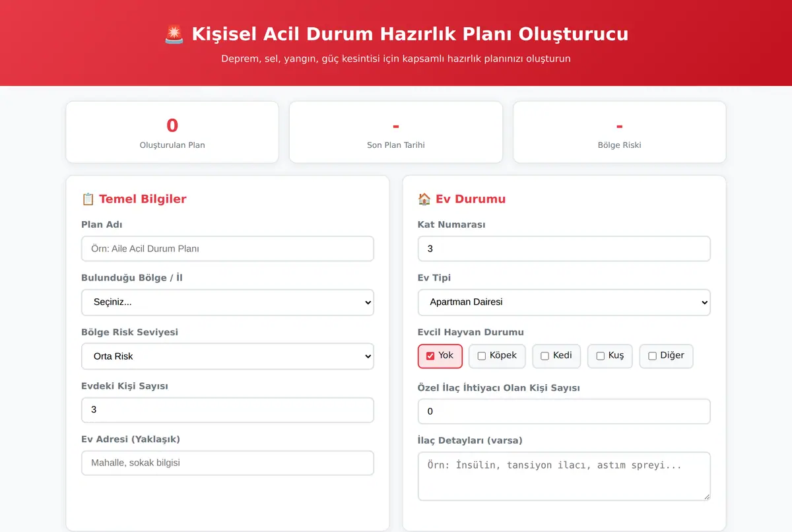Viewport: 792px width, 532px height.
Task: Click the Evcil Hayvan Durumu label
Action: tap(471, 332)
